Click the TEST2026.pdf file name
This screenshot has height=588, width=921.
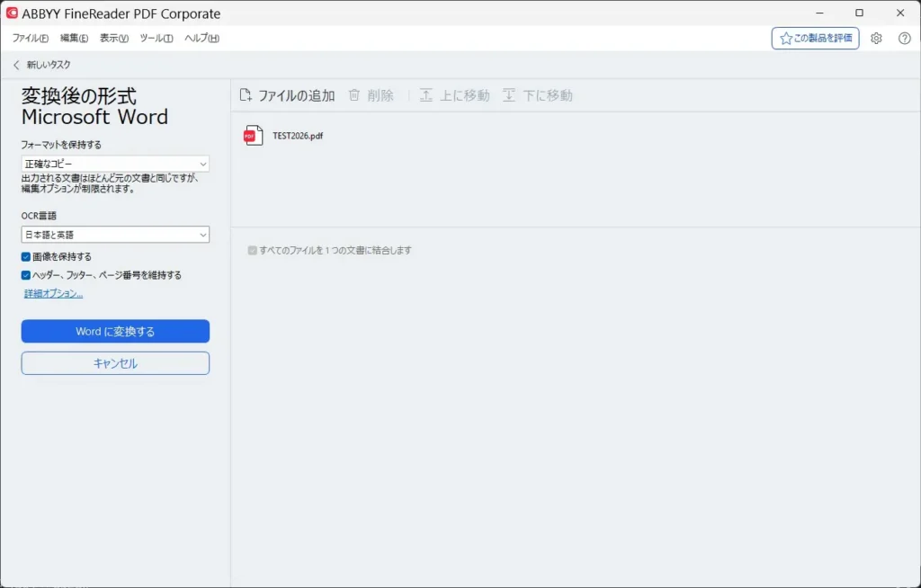[x=298, y=136]
